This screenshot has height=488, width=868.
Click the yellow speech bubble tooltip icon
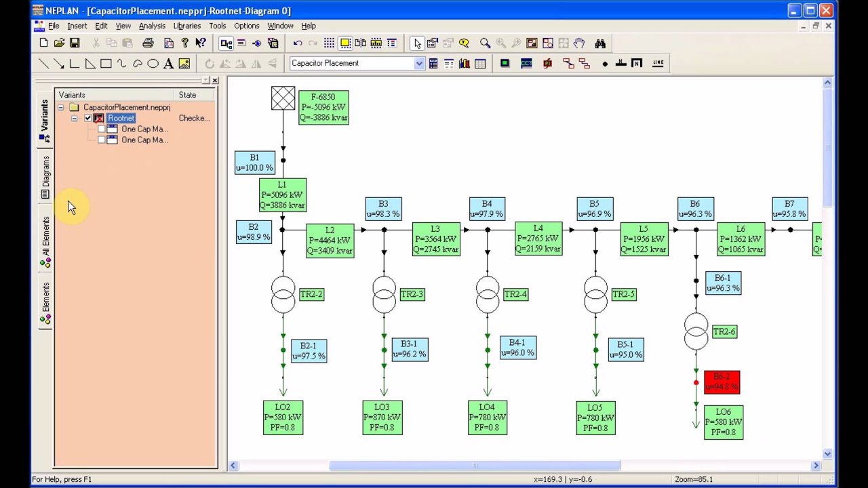[464, 43]
